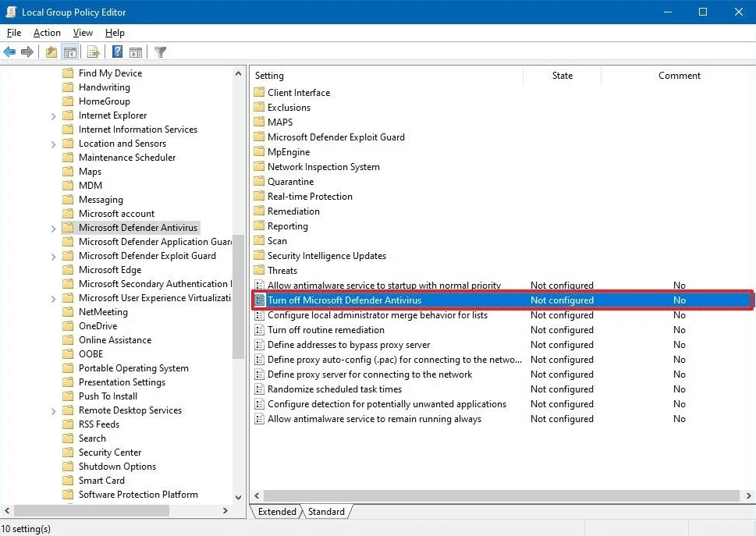The image size is (756, 536).
Task: Click the tree pane scroll up arrow
Action: [238, 73]
